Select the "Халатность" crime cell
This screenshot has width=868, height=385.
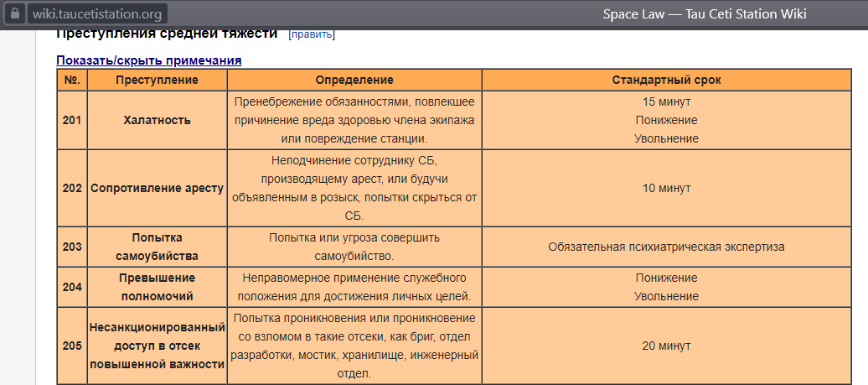tap(157, 120)
